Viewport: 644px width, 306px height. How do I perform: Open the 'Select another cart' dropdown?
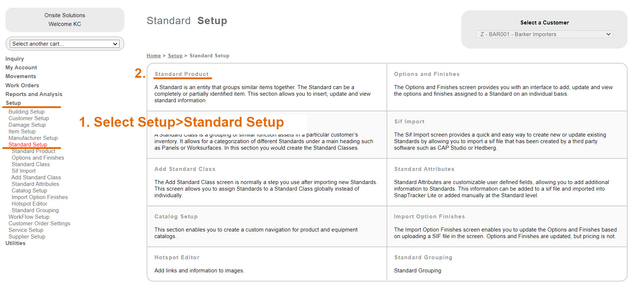tap(64, 44)
